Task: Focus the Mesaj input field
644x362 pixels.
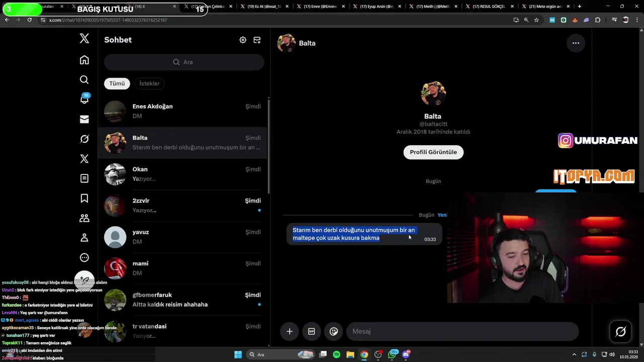Action: pos(462,331)
